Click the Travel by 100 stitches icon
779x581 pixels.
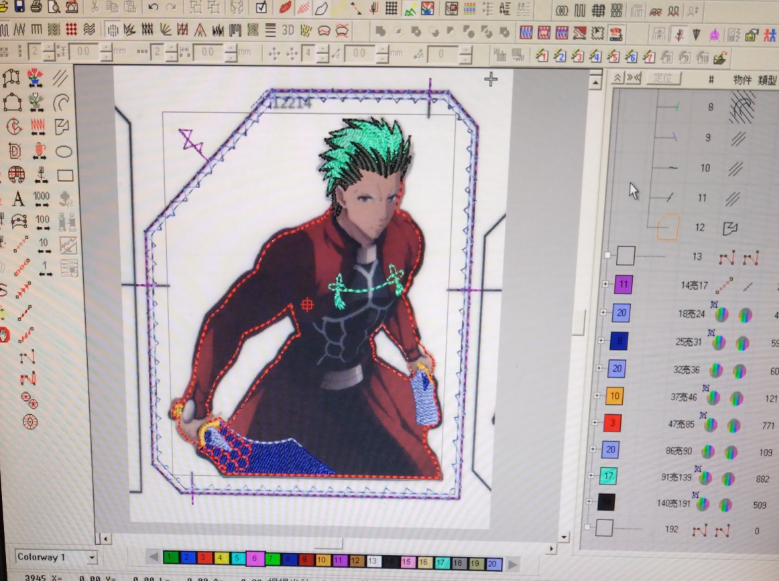(43, 222)
